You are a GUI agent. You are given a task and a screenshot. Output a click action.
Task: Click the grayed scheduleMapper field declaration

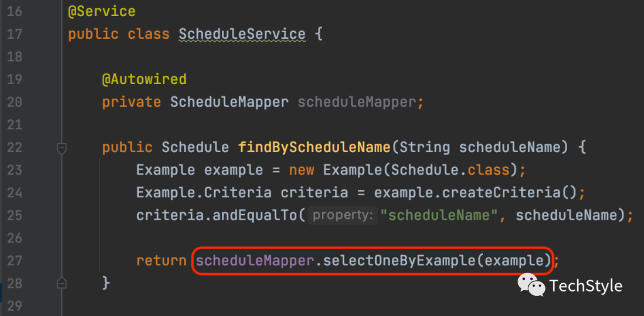pyautogui.click(x=356, y=102)
